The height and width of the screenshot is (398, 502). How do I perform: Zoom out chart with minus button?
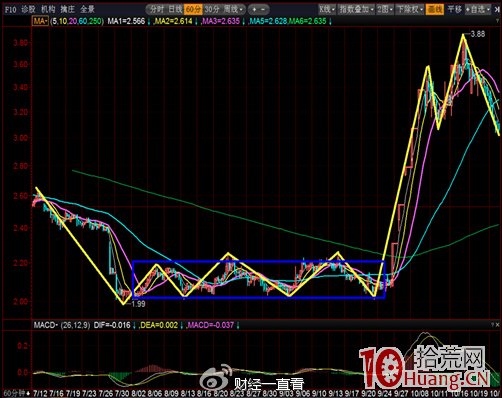263,9
